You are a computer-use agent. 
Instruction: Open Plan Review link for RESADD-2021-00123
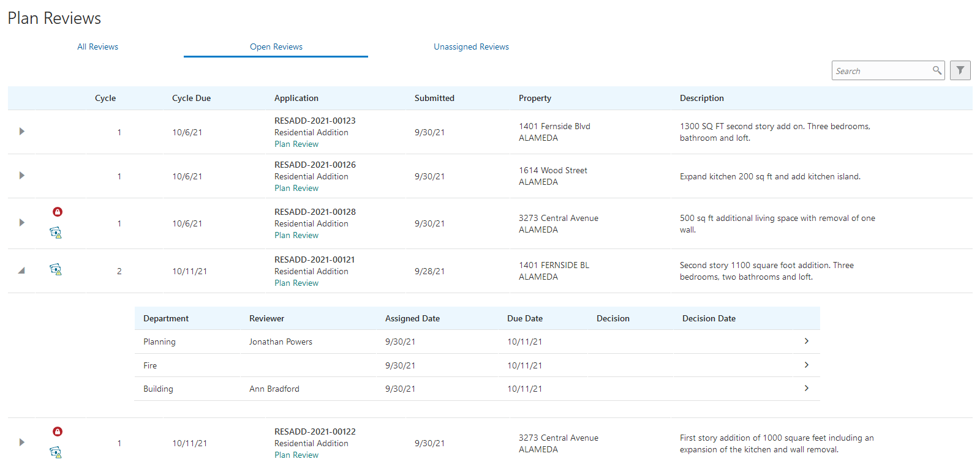pyautogui.click(x=296, y=144)
